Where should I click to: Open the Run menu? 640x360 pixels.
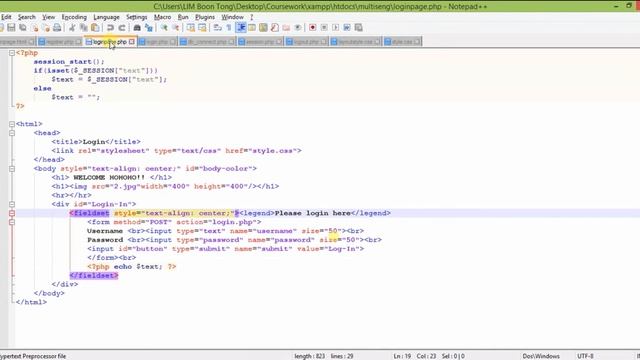click(183, 17)
